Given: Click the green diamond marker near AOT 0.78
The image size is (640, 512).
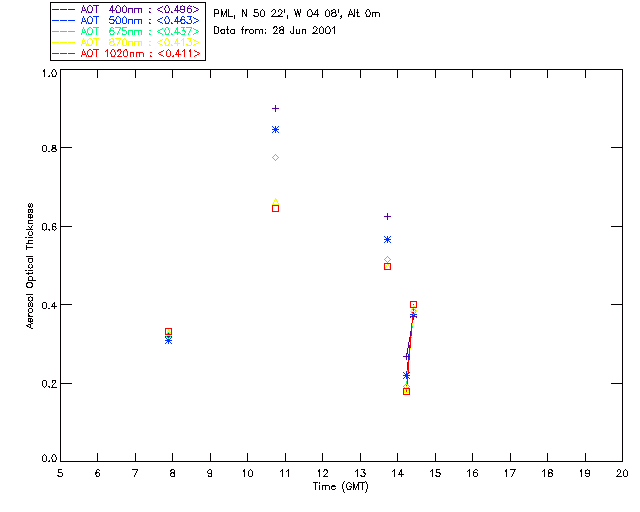Looking at the screenshot, I should pos(276,158).
